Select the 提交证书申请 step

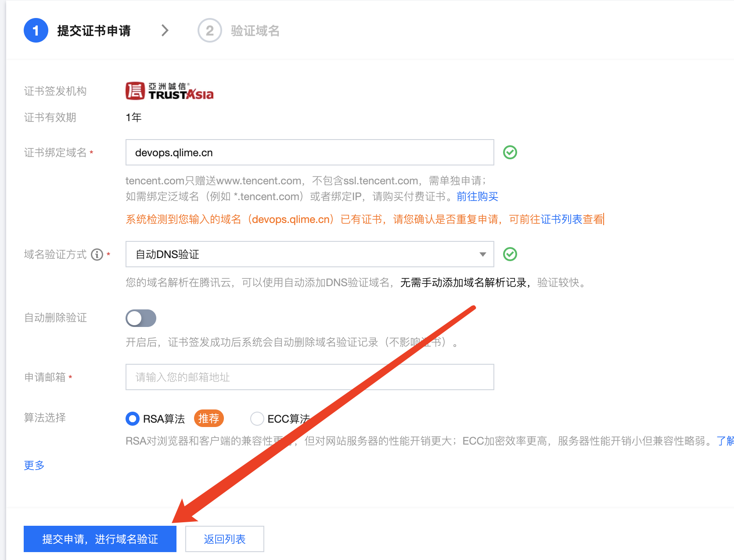[x=94, y=31]
